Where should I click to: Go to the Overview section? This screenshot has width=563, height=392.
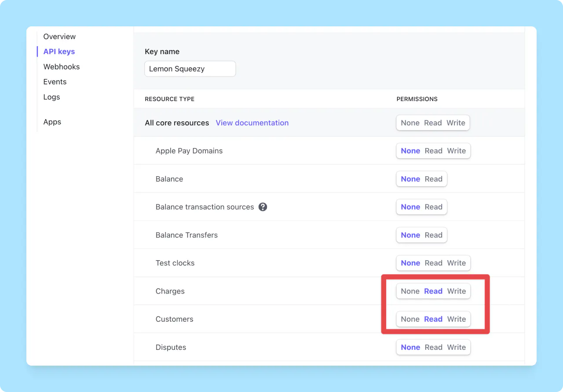[59, 36]
